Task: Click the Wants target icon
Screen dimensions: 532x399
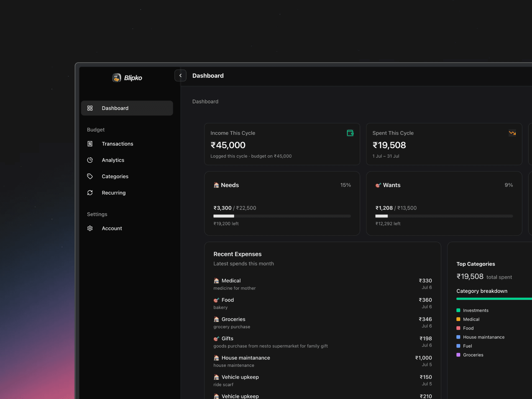Action: click(378, 185)
